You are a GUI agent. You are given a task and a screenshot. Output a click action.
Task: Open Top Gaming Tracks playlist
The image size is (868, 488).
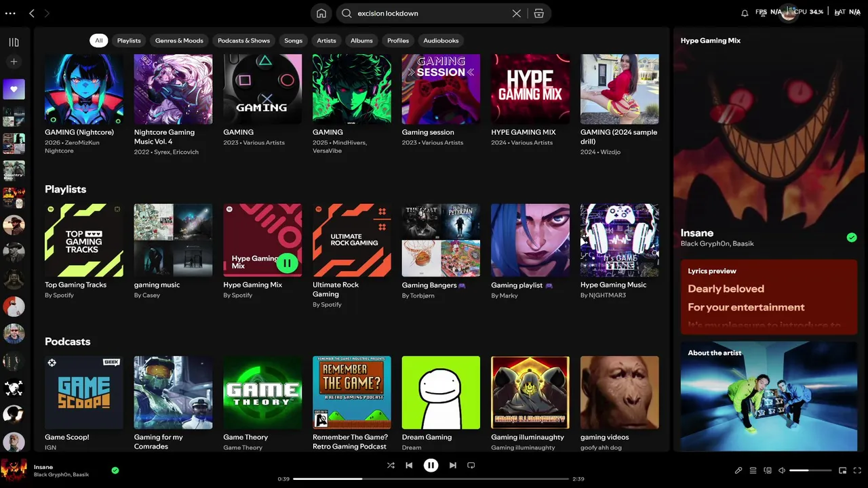84,240
